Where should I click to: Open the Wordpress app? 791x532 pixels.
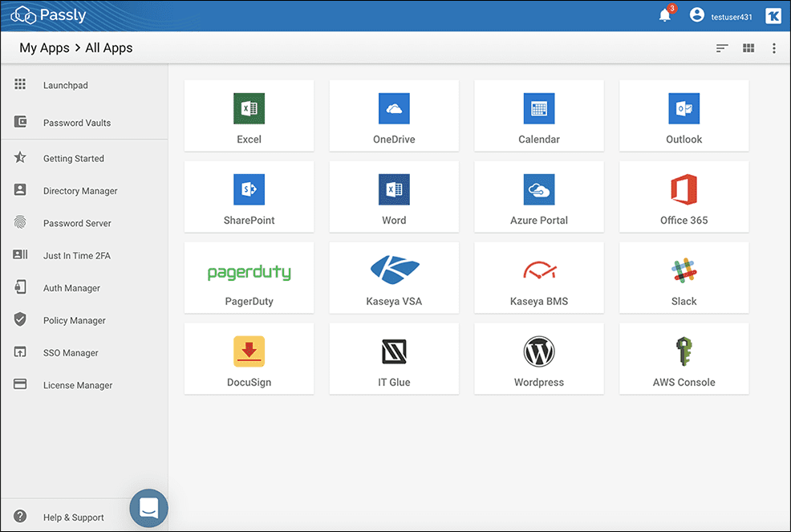[x=538, y=359]
